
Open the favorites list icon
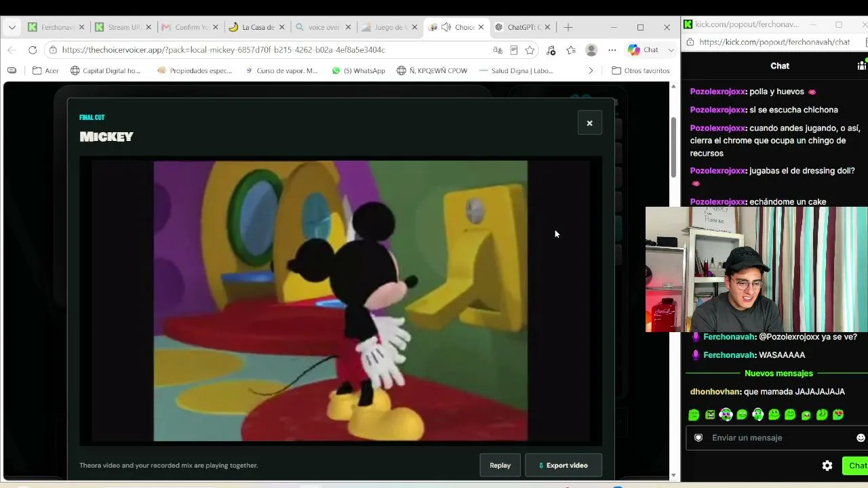(x=571, y=49)
